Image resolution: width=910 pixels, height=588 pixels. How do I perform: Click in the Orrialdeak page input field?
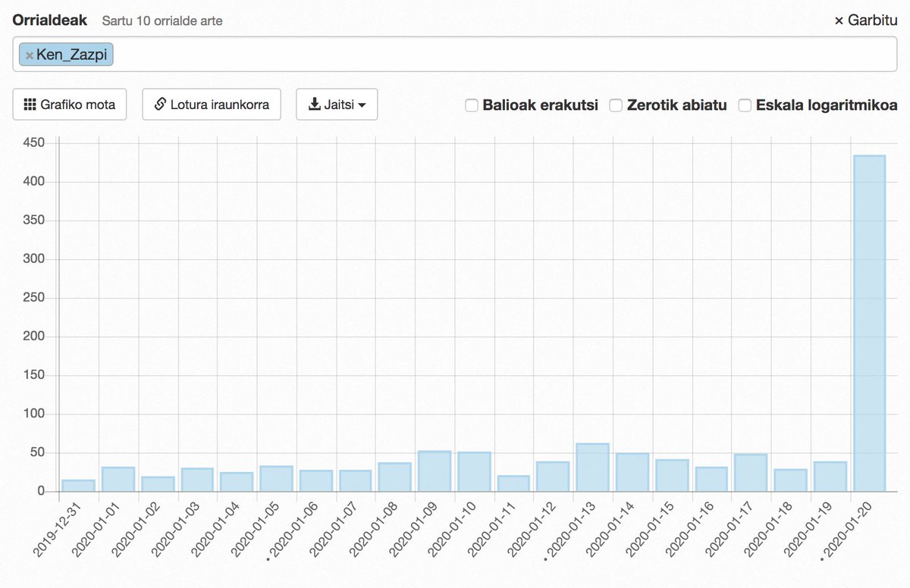455,55
